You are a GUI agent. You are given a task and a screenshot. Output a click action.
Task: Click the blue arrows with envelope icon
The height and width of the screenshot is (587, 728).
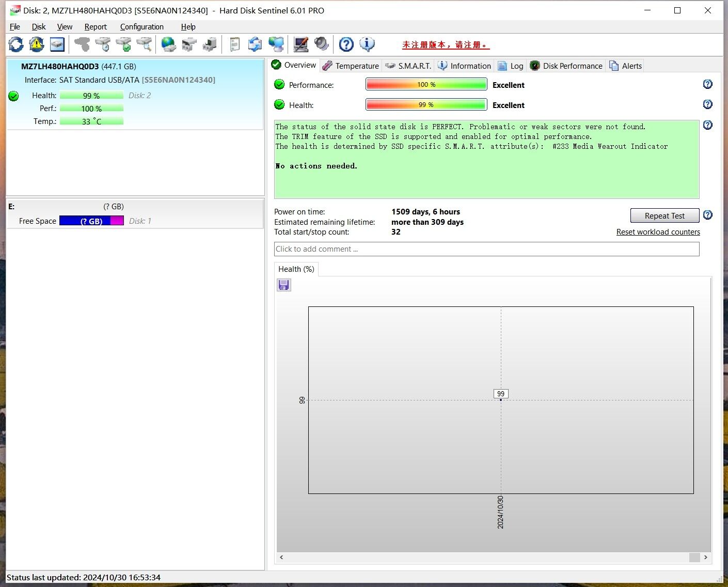tap(255, 44)
